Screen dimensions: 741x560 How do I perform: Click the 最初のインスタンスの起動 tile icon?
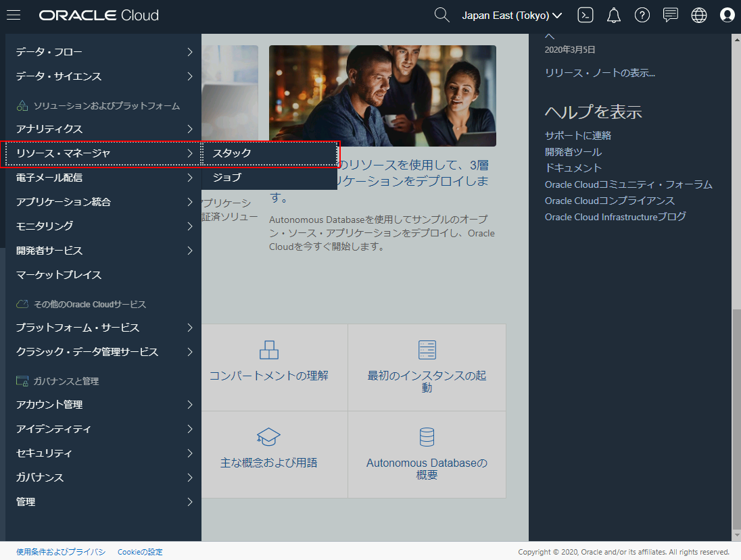(x=427, y=350)
